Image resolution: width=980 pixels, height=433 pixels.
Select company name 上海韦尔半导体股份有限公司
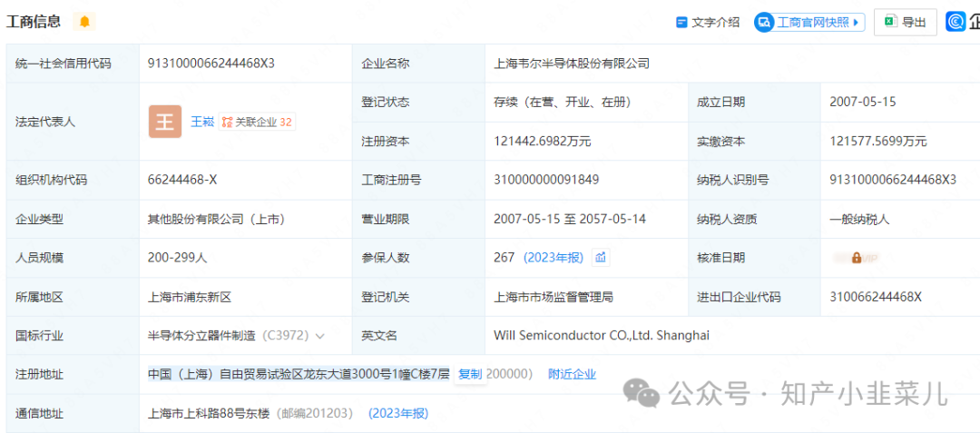(572, 64)
